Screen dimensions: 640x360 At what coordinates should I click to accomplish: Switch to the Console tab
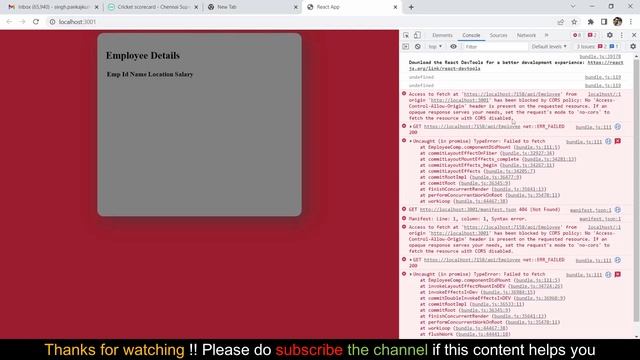point(471,36)
